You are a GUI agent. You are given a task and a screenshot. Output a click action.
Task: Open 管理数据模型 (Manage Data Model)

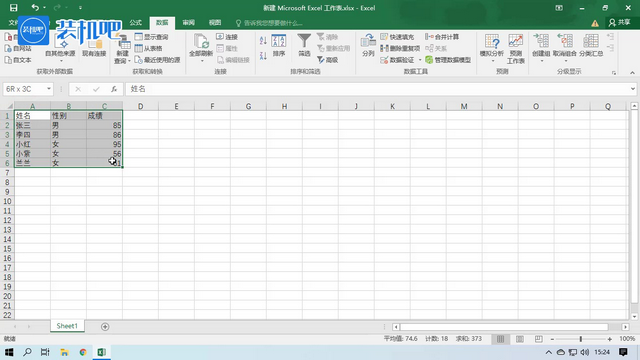pyautogui.click(x=448, y=60)
